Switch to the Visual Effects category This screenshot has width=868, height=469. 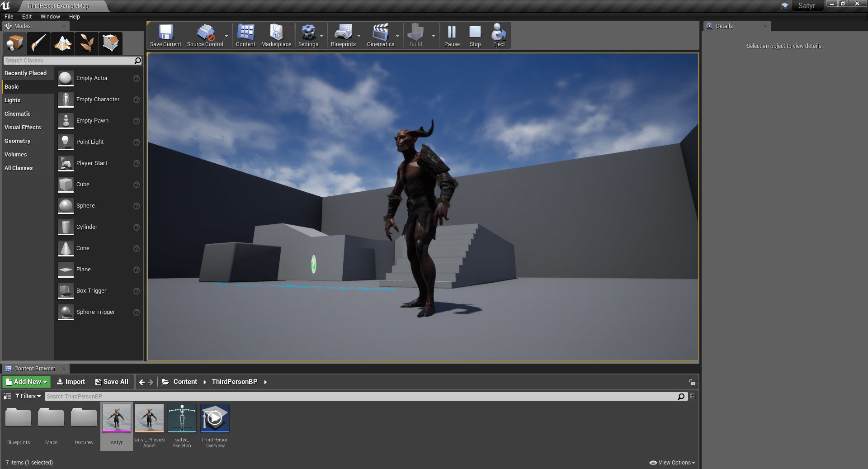28,128
